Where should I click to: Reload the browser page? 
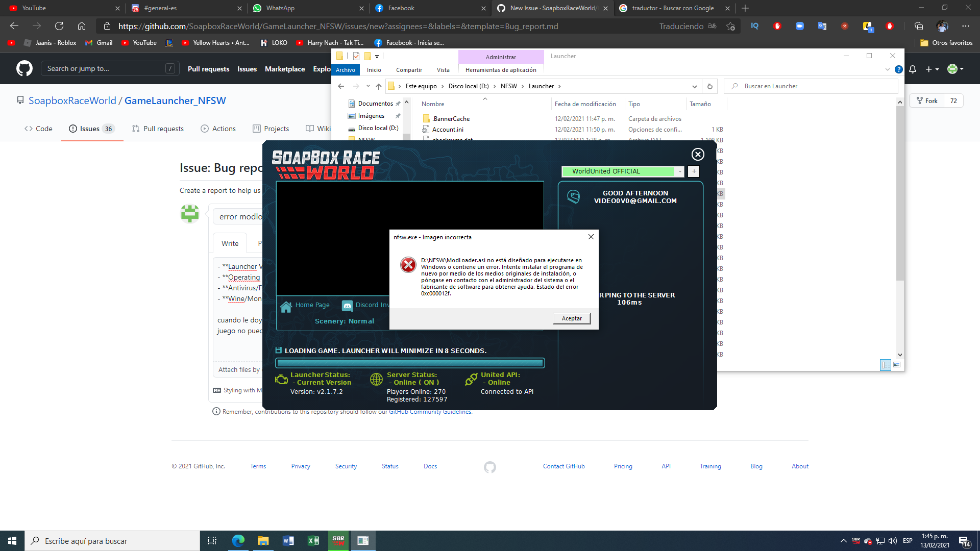pyautogui.click(x=59, y=26)
